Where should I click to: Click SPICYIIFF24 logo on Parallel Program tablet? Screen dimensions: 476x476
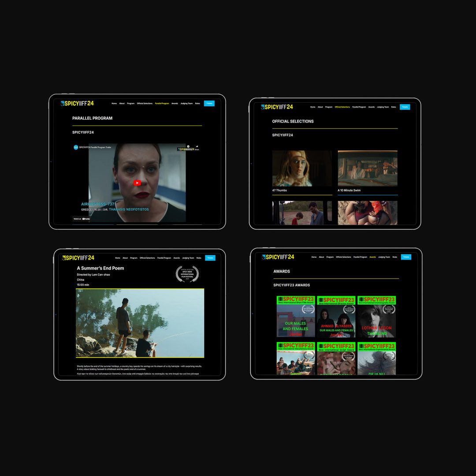point(77,104)
